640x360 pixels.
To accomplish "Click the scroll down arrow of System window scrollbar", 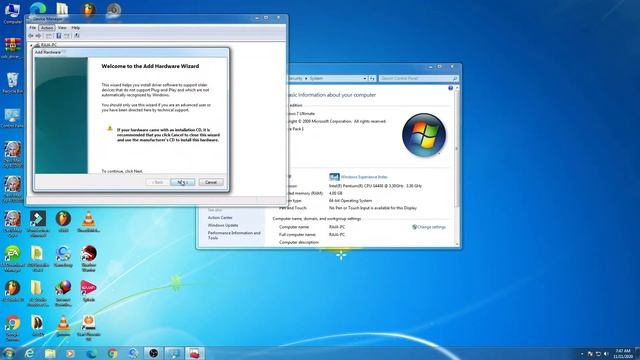I will 457,244.
